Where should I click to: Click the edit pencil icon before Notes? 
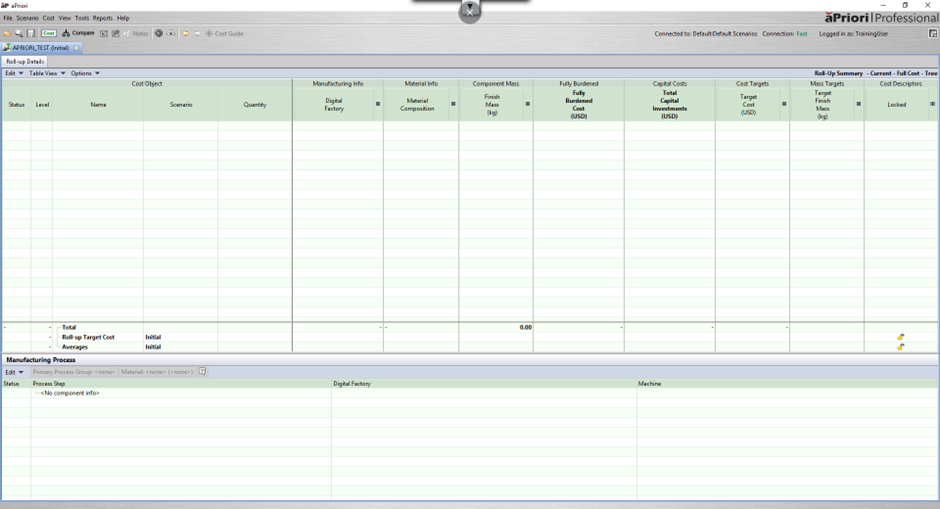(126, 34)
